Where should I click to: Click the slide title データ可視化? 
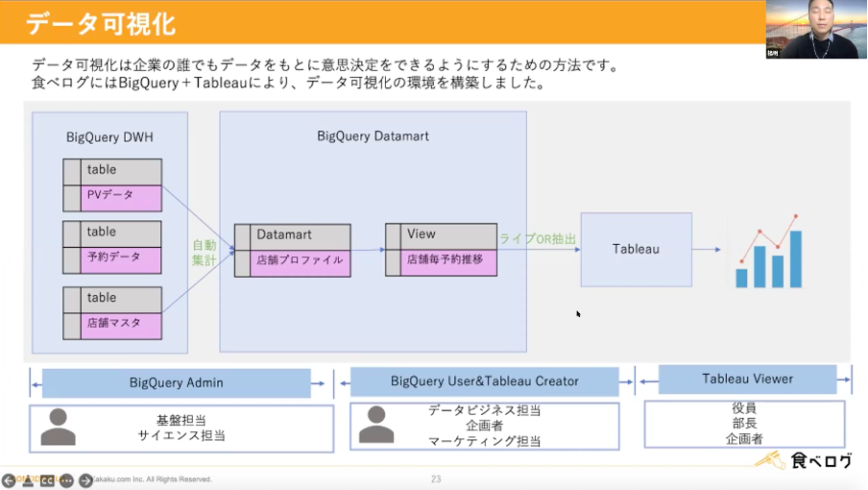tap(101, 23)
